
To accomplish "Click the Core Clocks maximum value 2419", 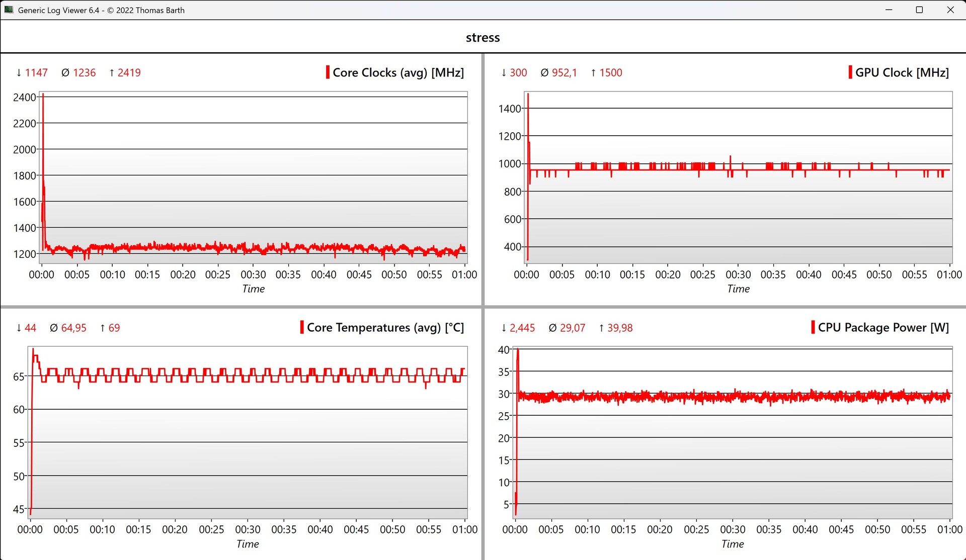I will (129, 72).
